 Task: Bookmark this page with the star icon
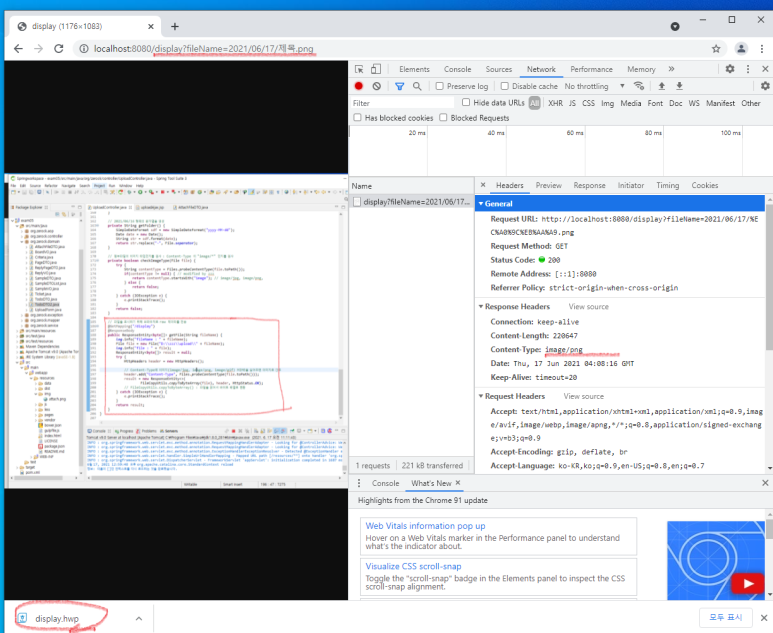(x=716, y=49)
